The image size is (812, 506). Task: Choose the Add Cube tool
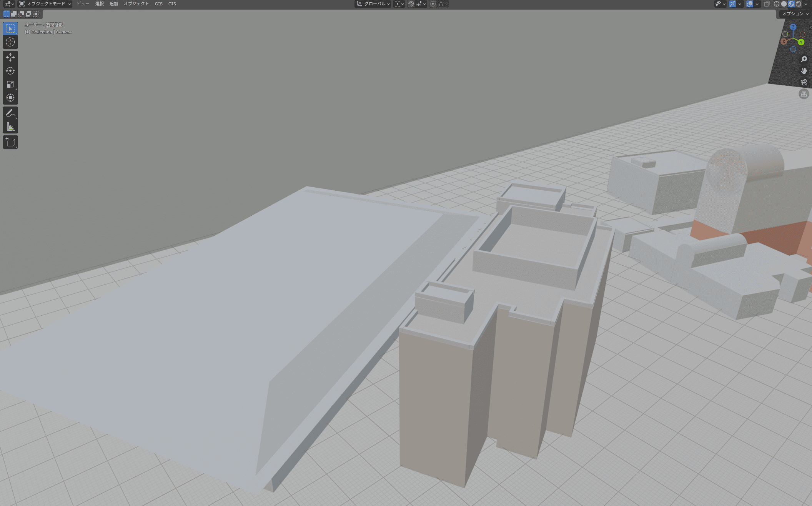[x=10, y=142]
